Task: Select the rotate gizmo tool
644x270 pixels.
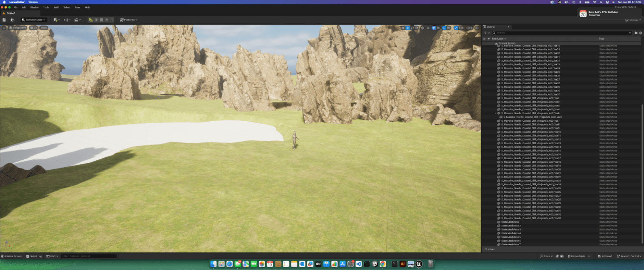Action: pos(412,28)
